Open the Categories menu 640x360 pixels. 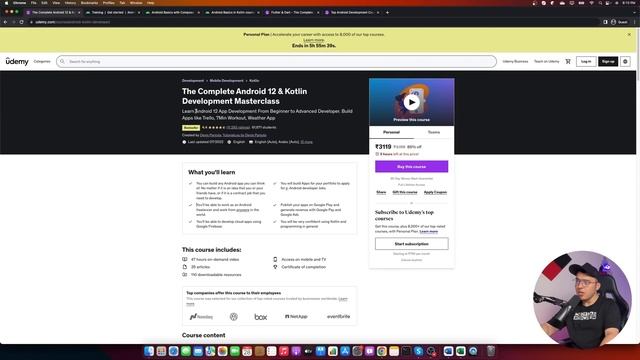pos(42,61)
